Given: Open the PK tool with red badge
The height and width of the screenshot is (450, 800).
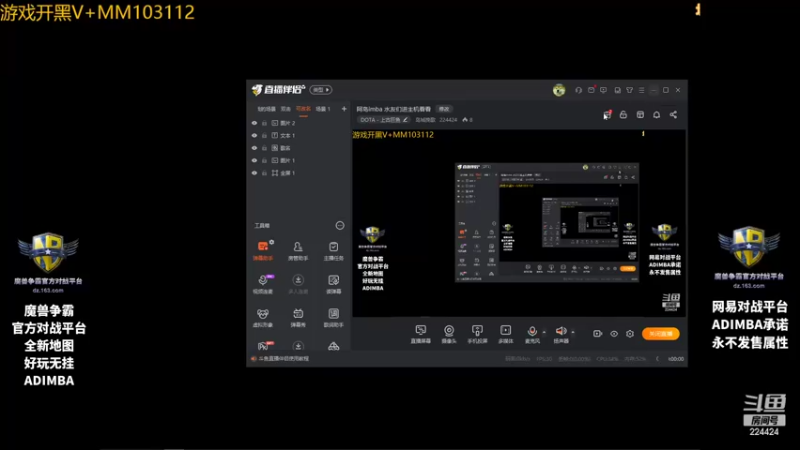Looking at the screenshot, I should (265, 346).
